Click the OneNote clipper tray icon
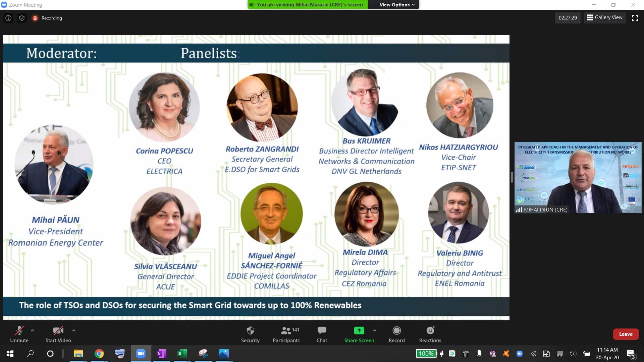The width and height of the screenshot is (644, 362). coord(492,354)
